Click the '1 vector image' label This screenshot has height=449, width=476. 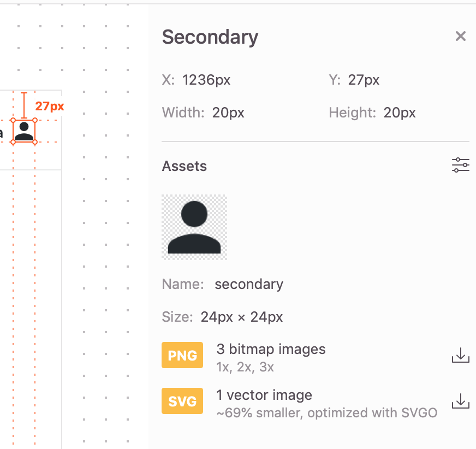(x=264, y=395)
